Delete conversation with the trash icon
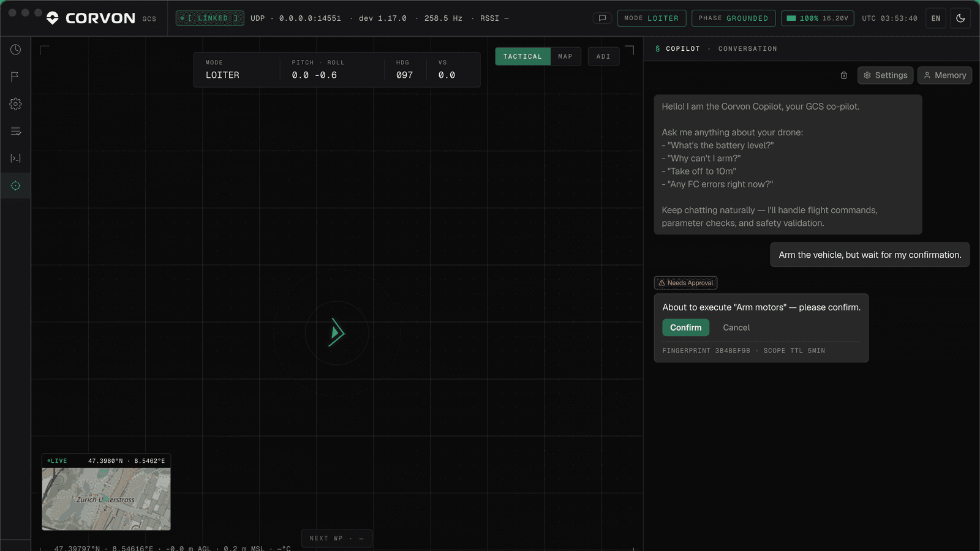The width and height of the screenshot is (980, 551). point(843,75)
